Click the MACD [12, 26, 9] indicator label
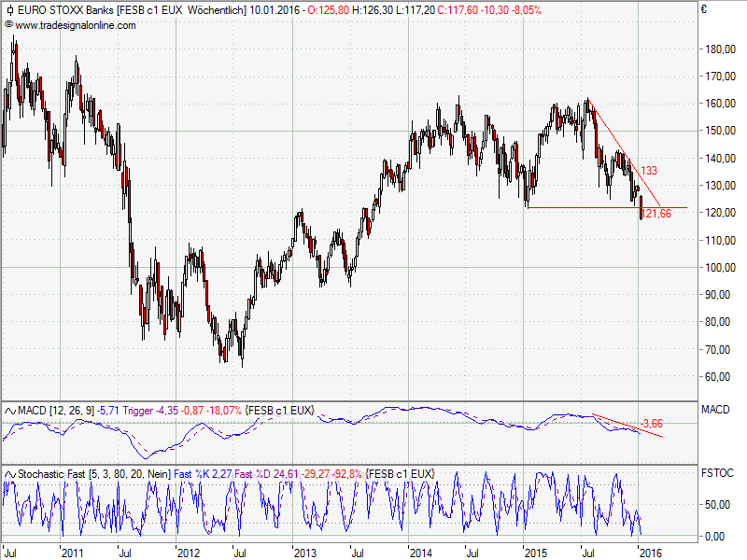Screen dimensions: 747x560 50,411
